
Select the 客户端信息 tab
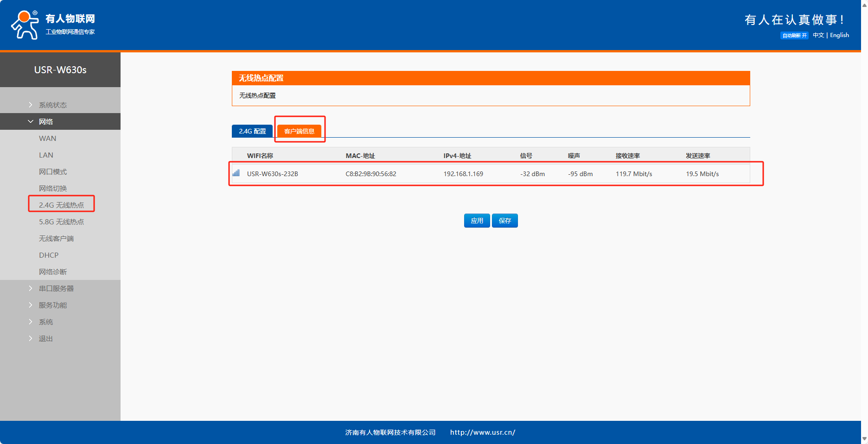[299, 131]
